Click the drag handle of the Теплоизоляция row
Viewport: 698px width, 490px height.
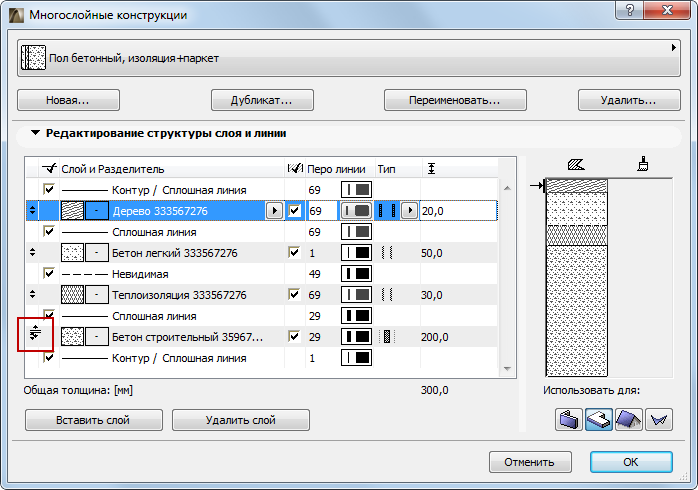pos(32,294)
